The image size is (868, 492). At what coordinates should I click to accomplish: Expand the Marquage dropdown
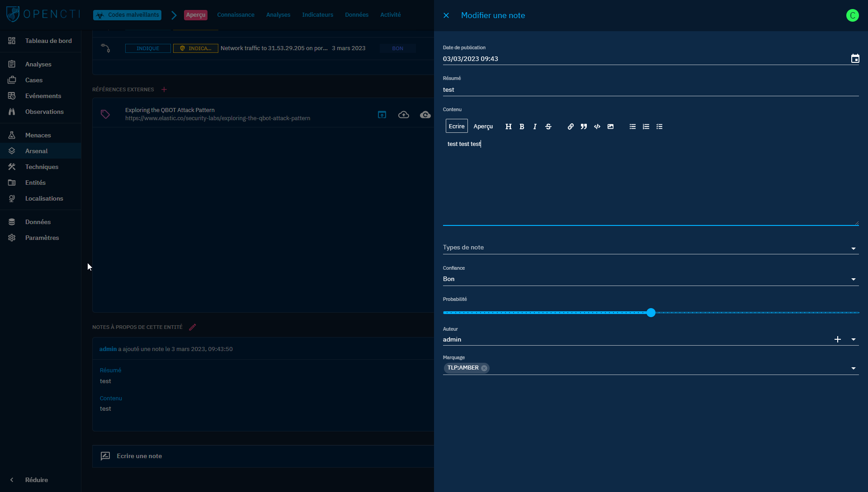854,368
